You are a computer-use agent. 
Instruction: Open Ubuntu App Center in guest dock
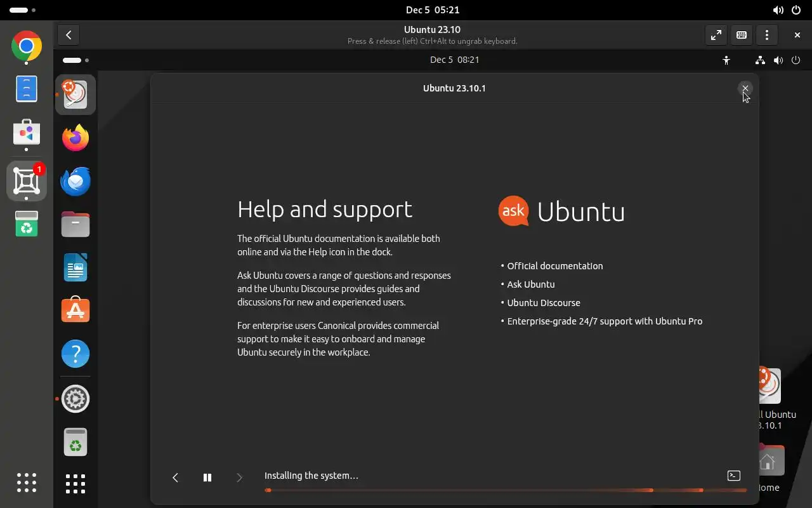[x=75, y=311]
